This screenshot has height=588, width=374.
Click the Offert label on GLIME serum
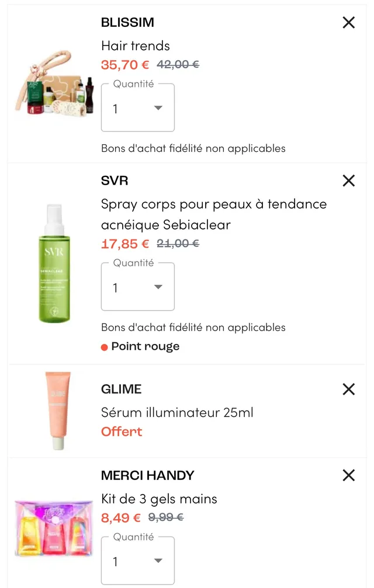click(122, 432)
